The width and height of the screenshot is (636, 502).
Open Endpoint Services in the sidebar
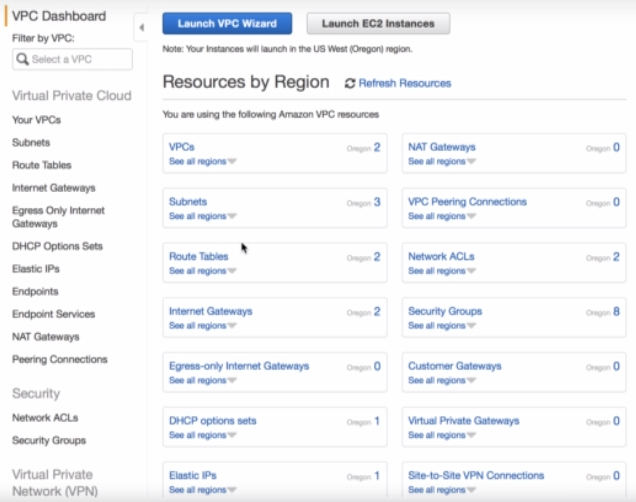(54, 314)
